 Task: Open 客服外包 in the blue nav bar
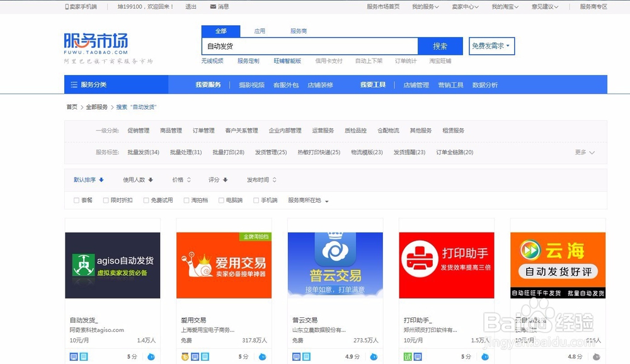(286, 85)
